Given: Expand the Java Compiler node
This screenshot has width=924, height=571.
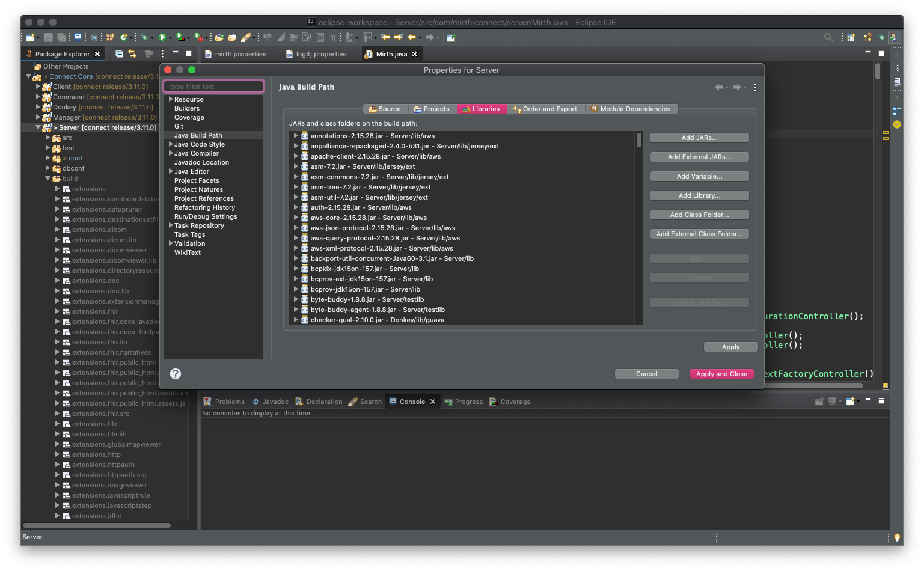Looking at the screenshot, I should pyautogui.click(x=171, y=153).
